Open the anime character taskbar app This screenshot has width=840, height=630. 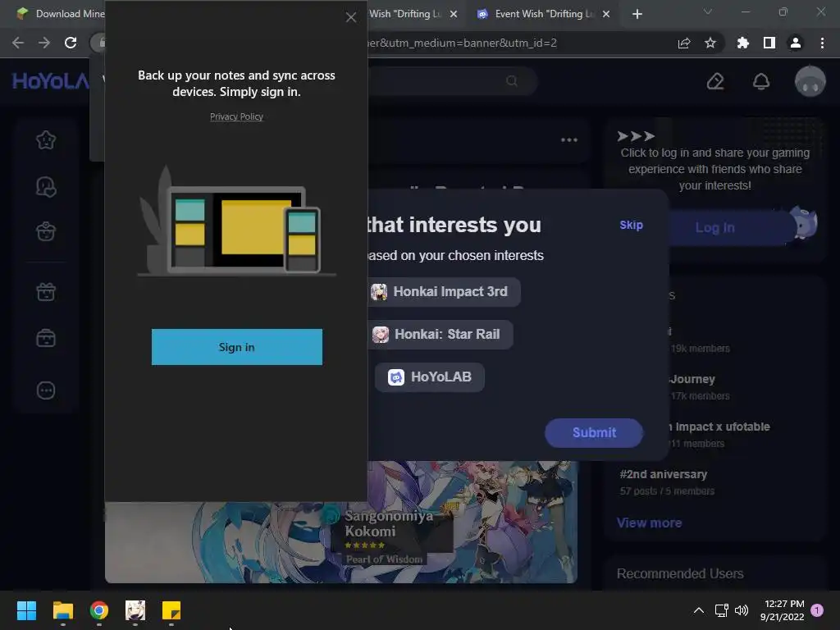click(x=135, y=610)
